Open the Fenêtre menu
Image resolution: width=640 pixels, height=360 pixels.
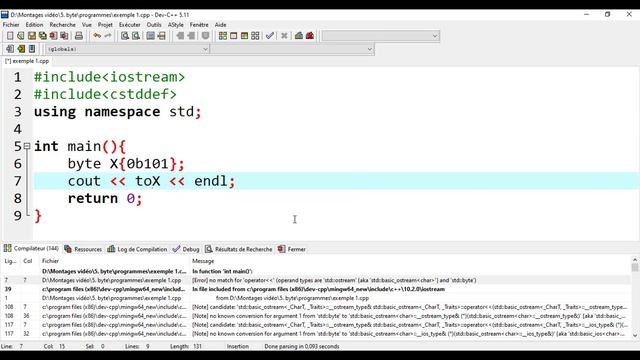tap(199, 24)
